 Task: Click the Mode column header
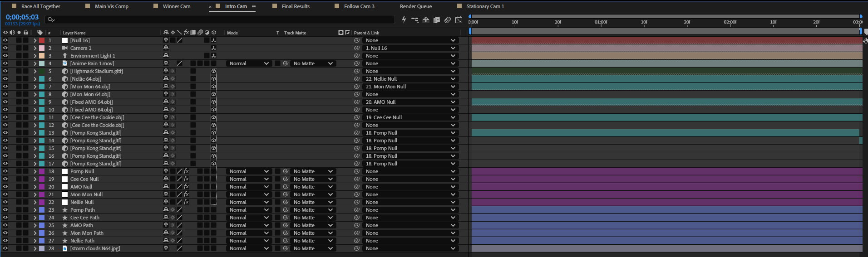point(232,33)
